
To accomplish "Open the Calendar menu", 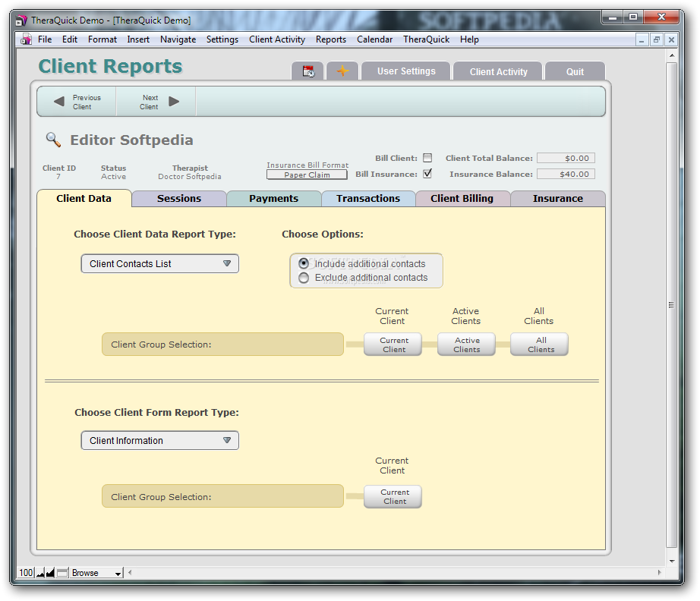I will click(x=374, y=39).
